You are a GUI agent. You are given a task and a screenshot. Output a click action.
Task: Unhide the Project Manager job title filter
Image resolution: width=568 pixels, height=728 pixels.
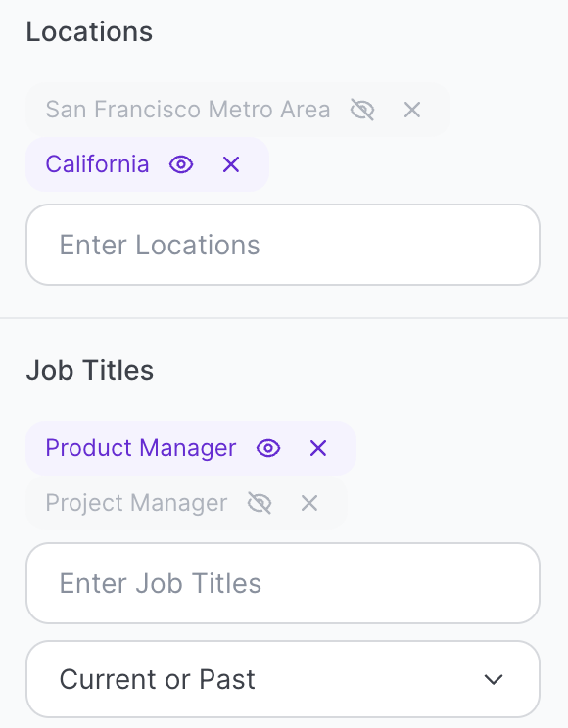260,503
